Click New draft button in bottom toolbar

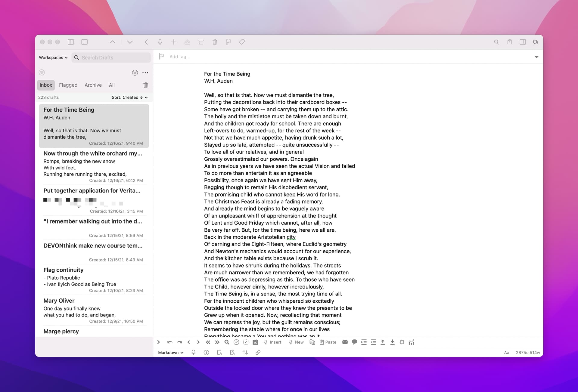pos(299,342)
